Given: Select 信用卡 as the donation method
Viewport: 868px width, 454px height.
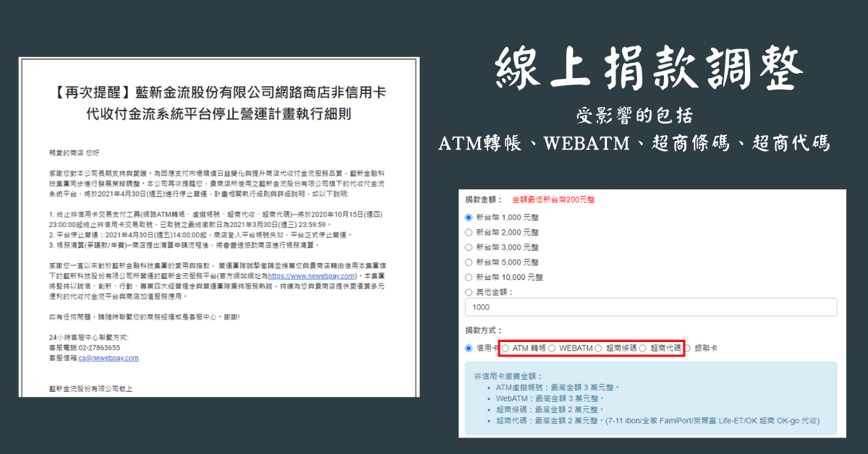Looking at the screenshot, I should 469,348.
